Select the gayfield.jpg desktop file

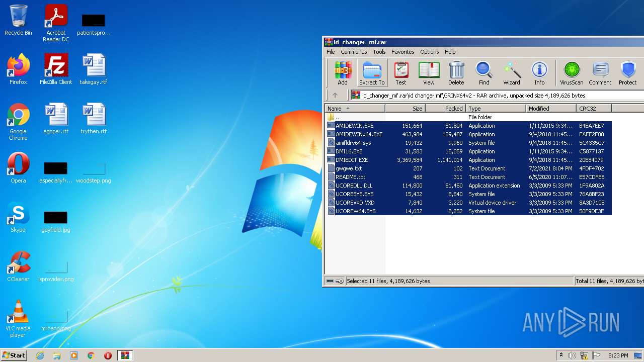[x=56, y=221]
